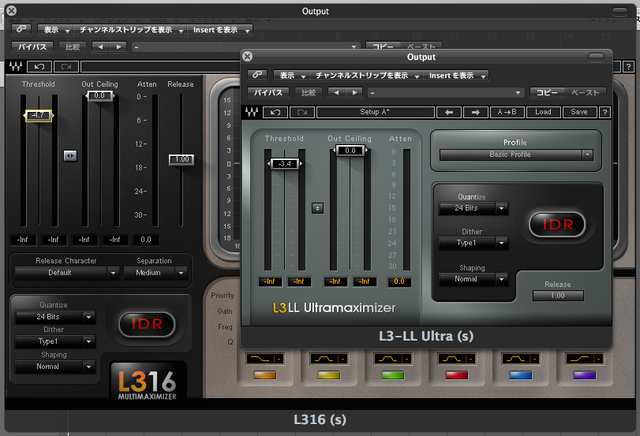Open チャンネルストリップを表示 menu in L316 window
This screenshot has height=436, width=640.
[x=131, y=29]
